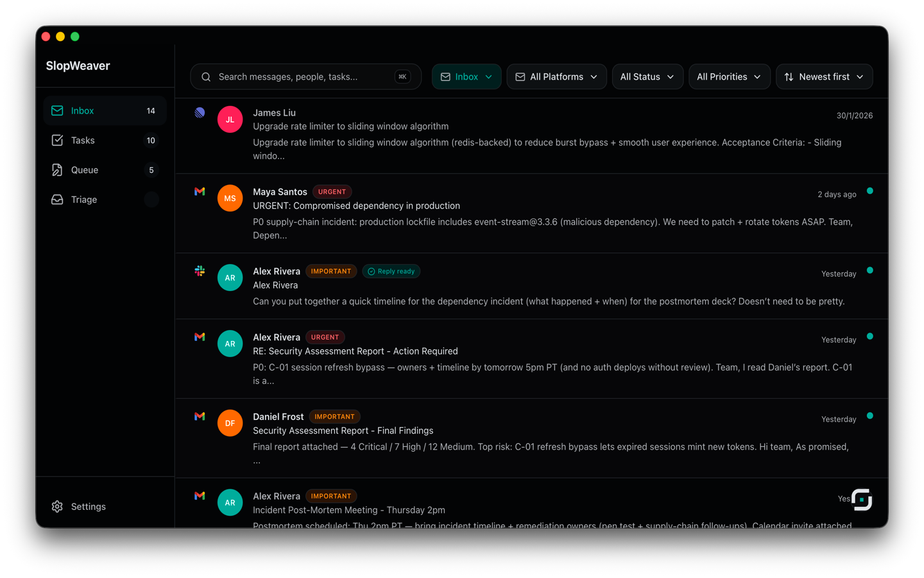The width and height of the screenshot is (924, 578).
Task: Open the Queue panel icon in the sidebar
Action: pos(58,170)
